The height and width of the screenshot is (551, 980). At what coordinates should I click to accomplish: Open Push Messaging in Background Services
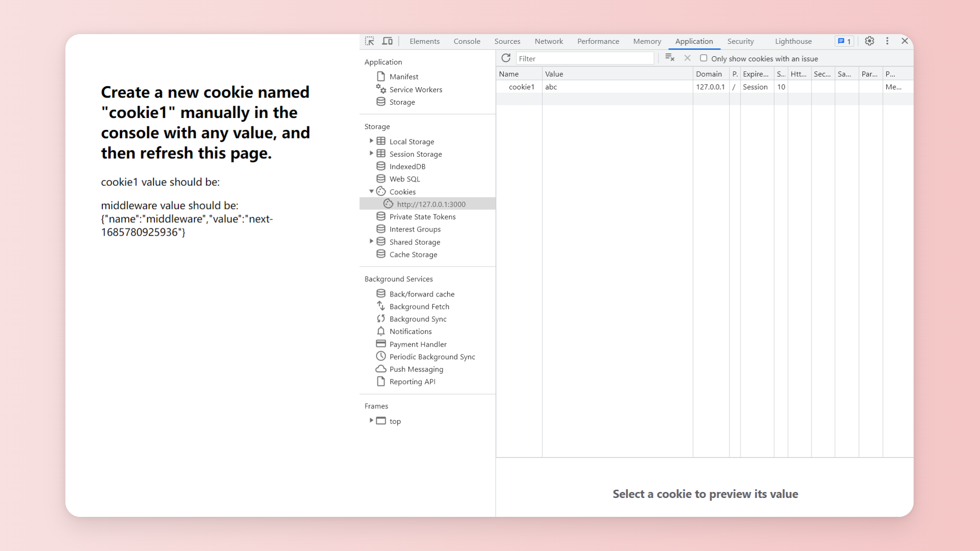click(416, 369)
